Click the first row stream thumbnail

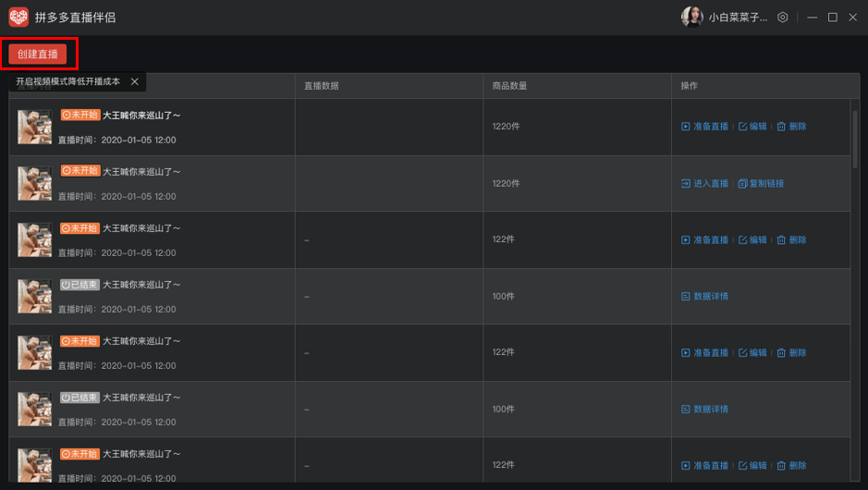[x=34, y=128]
